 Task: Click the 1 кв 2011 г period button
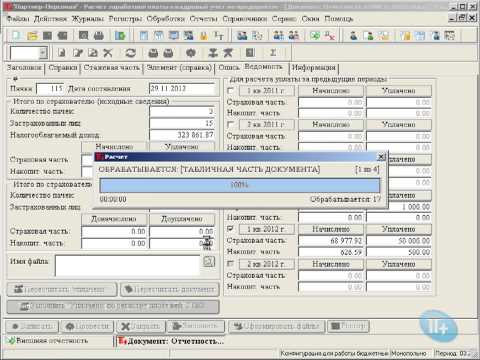pos(266,90)
